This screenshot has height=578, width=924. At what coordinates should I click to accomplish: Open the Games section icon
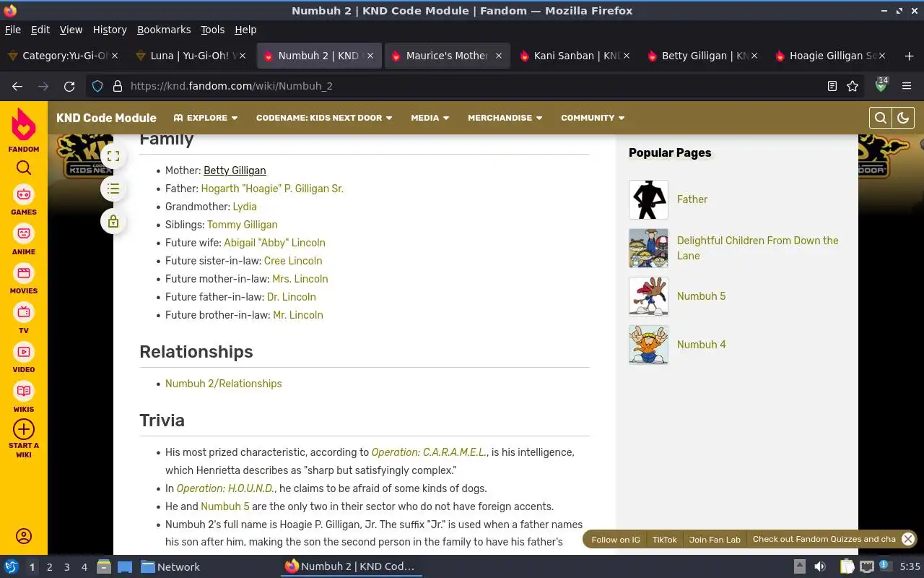click(x=24, y=194)
